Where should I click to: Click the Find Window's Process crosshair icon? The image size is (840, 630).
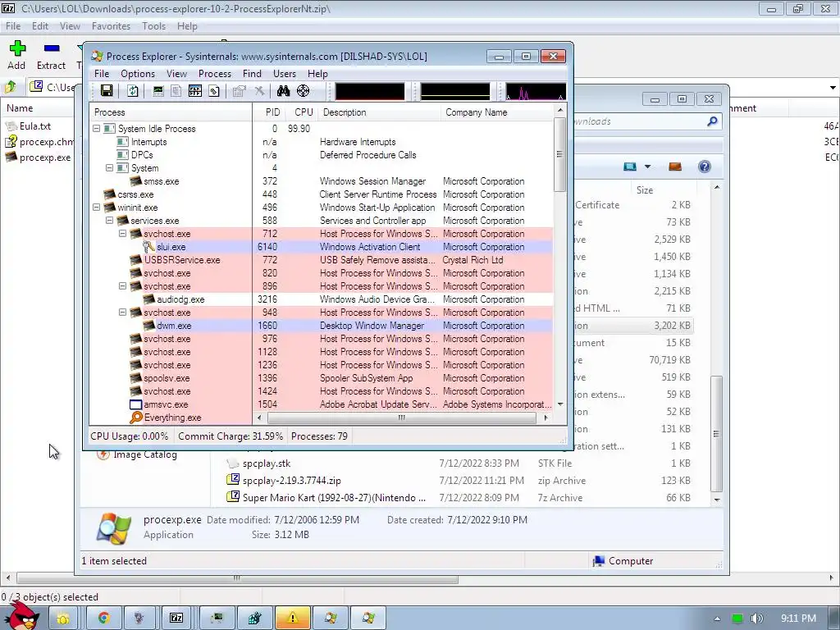304,90
